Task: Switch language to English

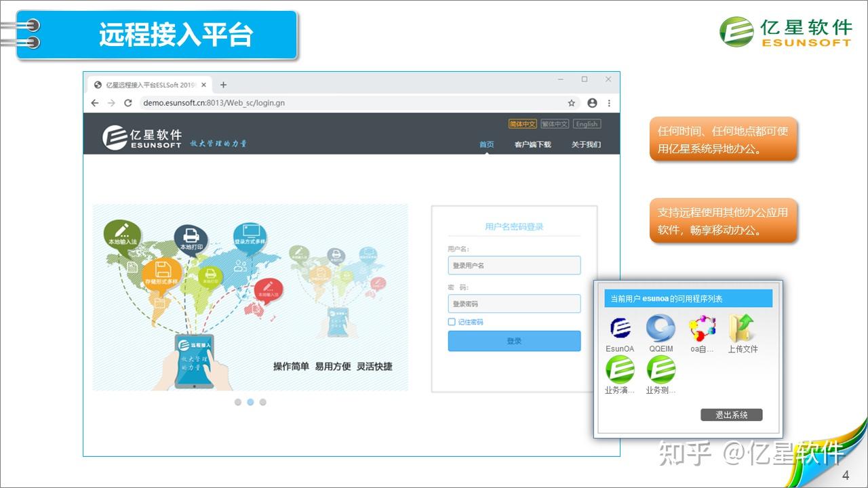Action: (586, 123)
